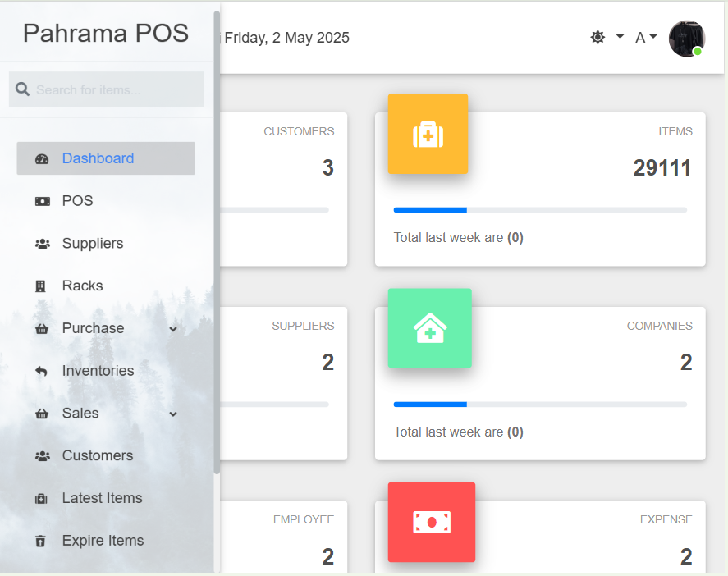
Task: Click the Expire Items trash icon
Action: (41, 542)
